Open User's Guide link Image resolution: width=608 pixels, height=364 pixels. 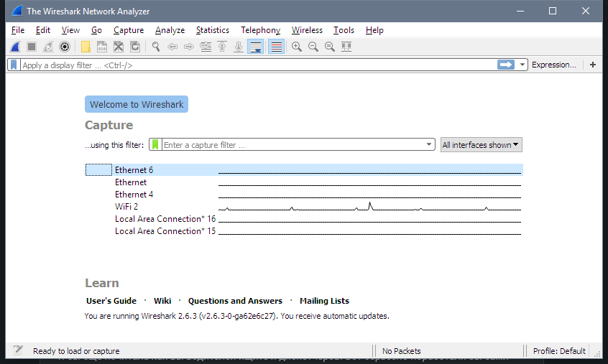111,301
